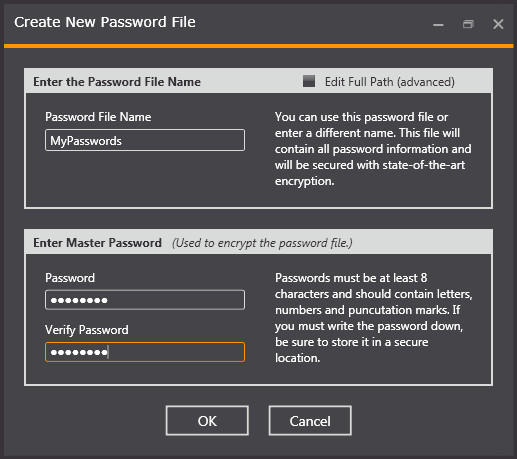The image size is (517, 459).
Task: Click the password requirements help text
Action: [373, 318]
